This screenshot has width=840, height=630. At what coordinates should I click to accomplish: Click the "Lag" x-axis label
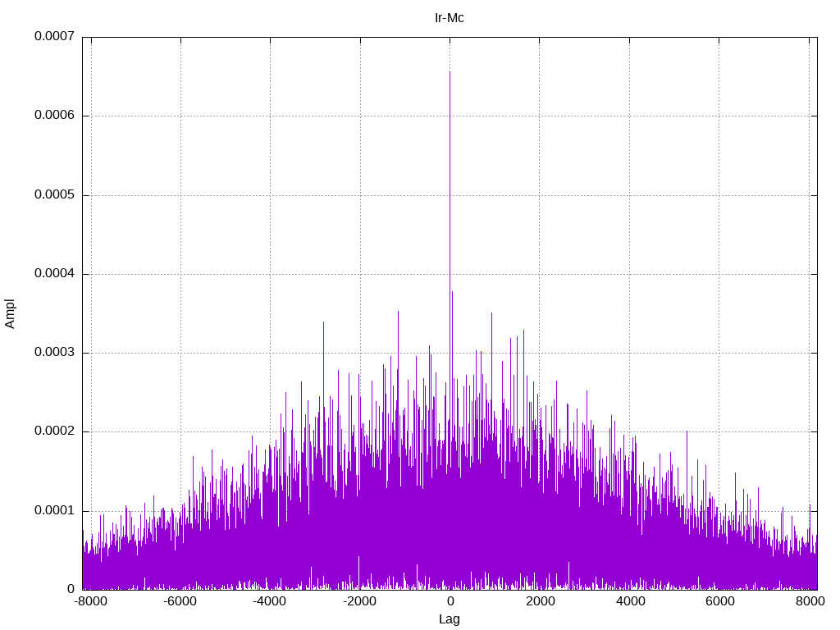click(x=449, y=619)
